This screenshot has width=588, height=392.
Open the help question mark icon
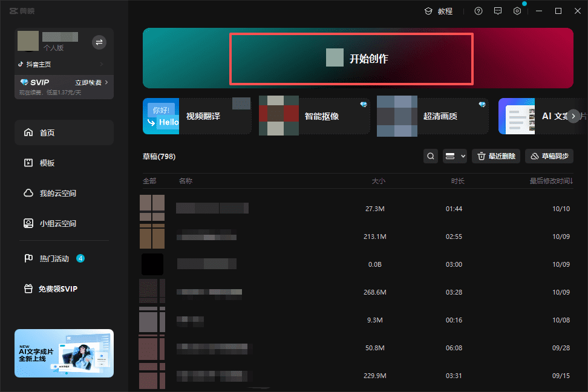[x=479, y=11]
